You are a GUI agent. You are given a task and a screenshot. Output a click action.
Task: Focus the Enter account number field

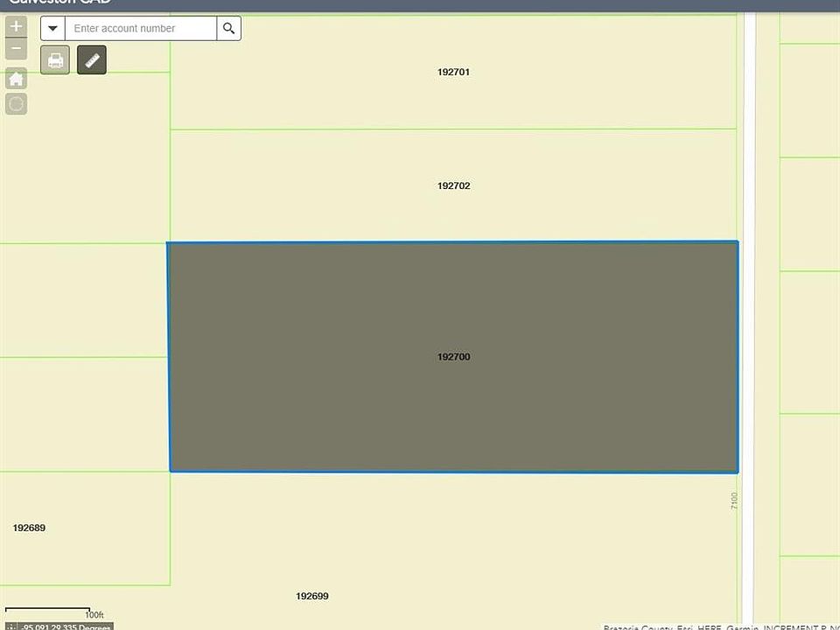pos(141,28)
